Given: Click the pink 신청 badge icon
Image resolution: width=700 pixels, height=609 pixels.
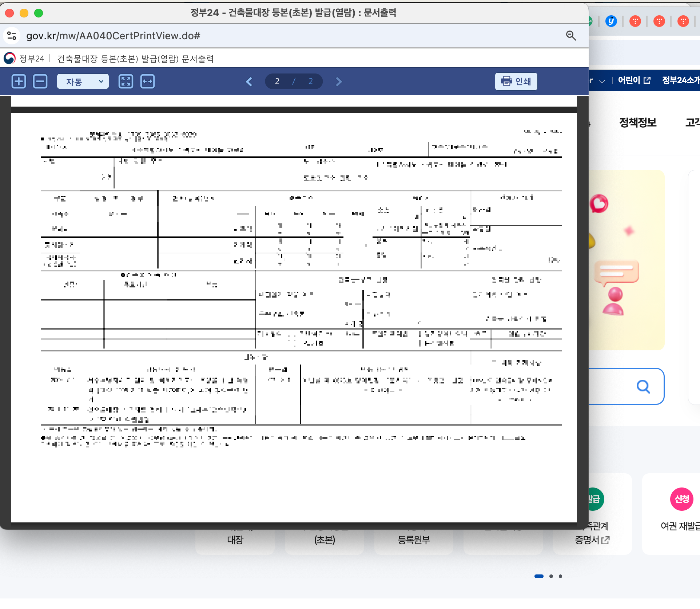Looking at the screenshot, I should tap(682, 499).
